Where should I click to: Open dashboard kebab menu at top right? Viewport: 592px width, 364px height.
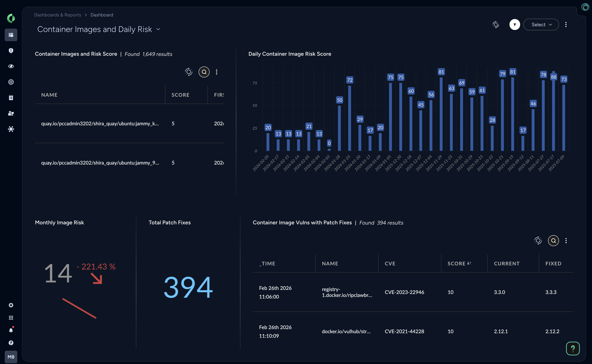click(566, 25)
